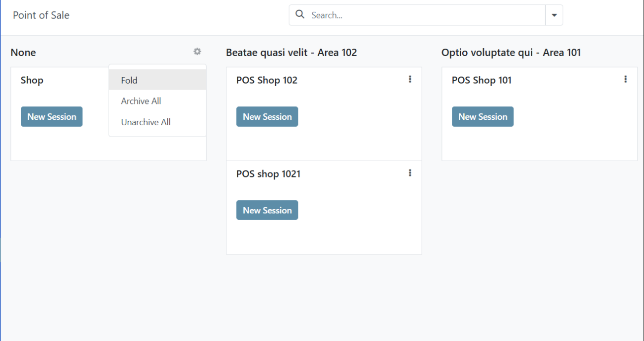This screenshot has width=644, height=341.
Task: Open the kebab menu on POS Shop 101
Action: pos(625,79)
